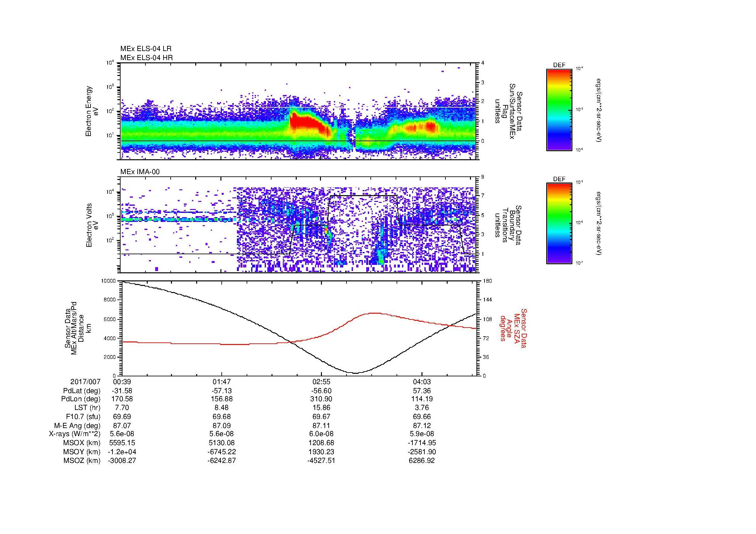Click the PdLat value '57.36'
This screenshot has width=756, height=534.
(x=422, y=391)
